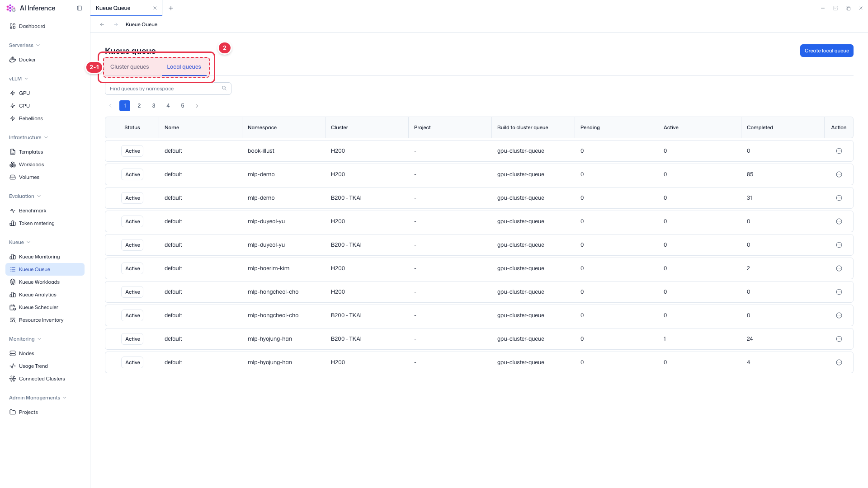Click Create local queue button
Screen dimensions: 868x488
pyautogui.click(x=826, y=51)
